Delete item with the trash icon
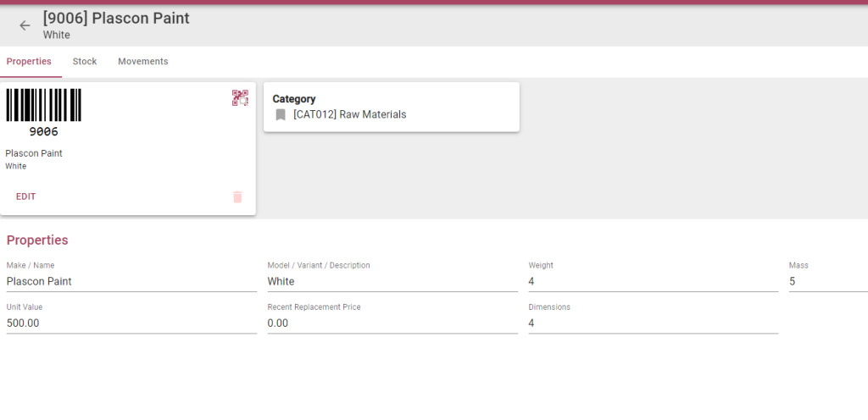The width and height of the screenshot is (868, 420). pyautogui.click(x=237, y=196)
